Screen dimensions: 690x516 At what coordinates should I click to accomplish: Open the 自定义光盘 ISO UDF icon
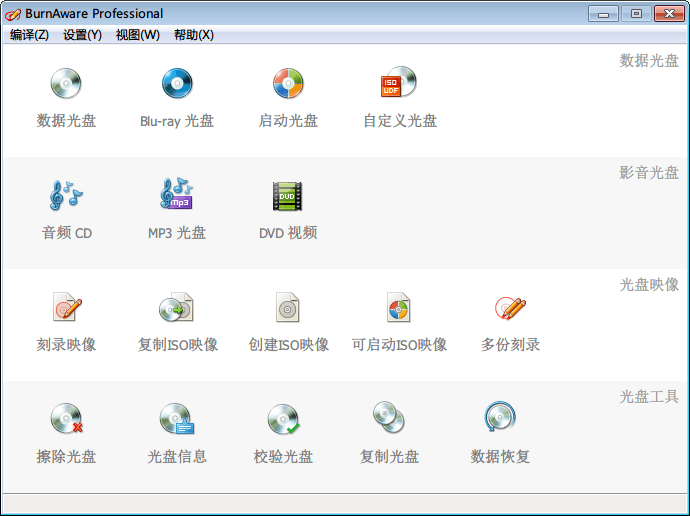pos(399,82)
